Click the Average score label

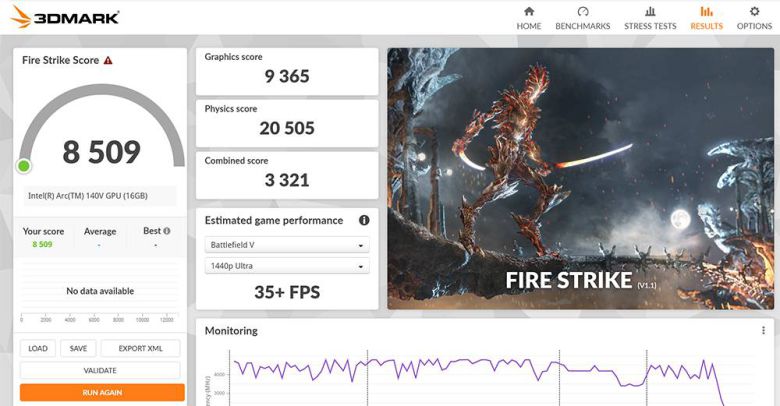[100, 231]
